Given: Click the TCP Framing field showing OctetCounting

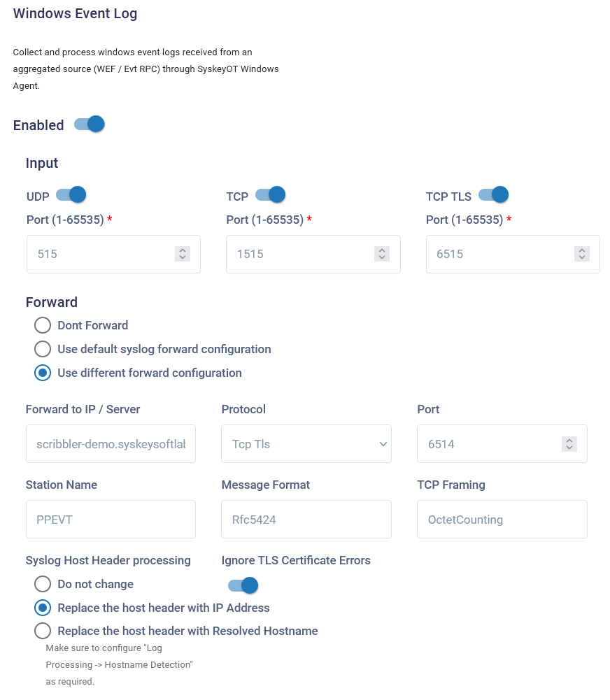Looking at the screenshot, I should tap(502, 520).
